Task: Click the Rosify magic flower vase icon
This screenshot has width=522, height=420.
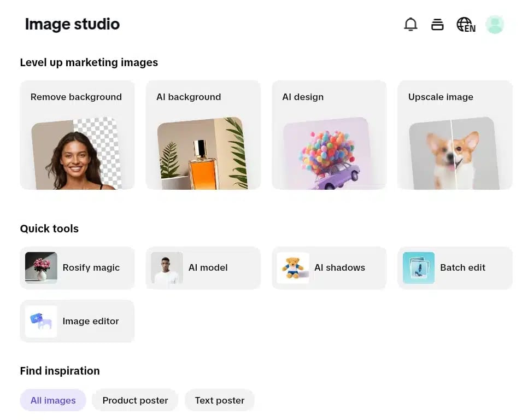Action: 42,268
